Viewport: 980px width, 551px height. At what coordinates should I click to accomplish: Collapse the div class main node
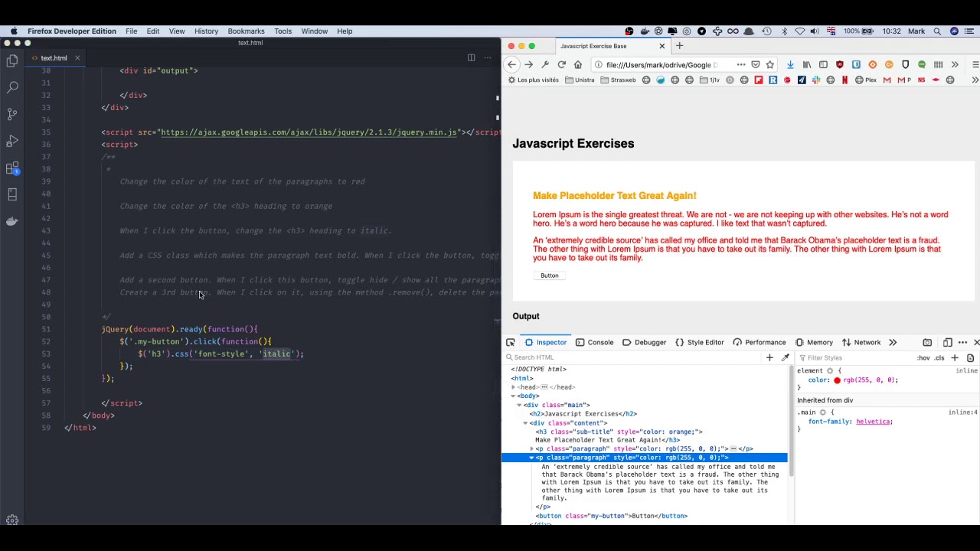tap(519, 405)
